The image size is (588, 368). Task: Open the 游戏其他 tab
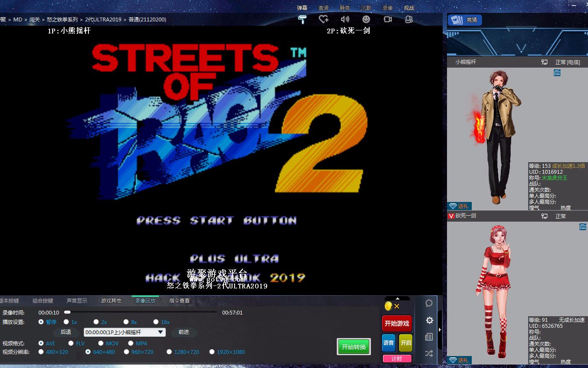(111, 301)
